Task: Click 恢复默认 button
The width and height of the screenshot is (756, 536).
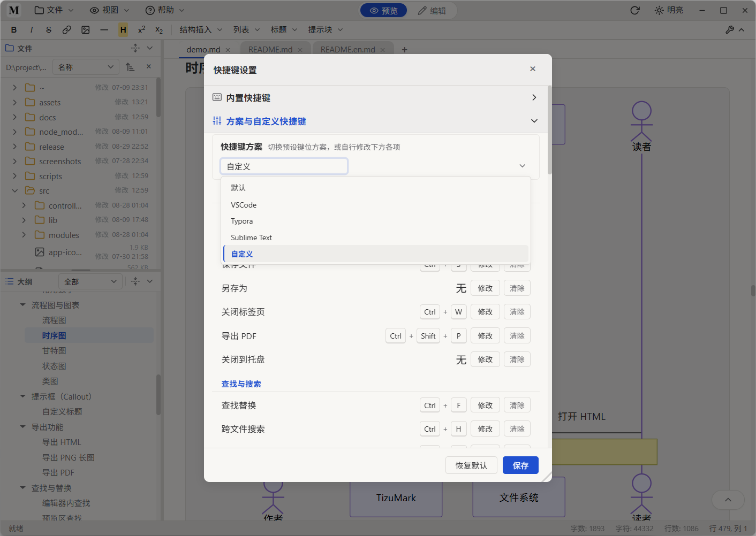Action: tap(471, 465)
